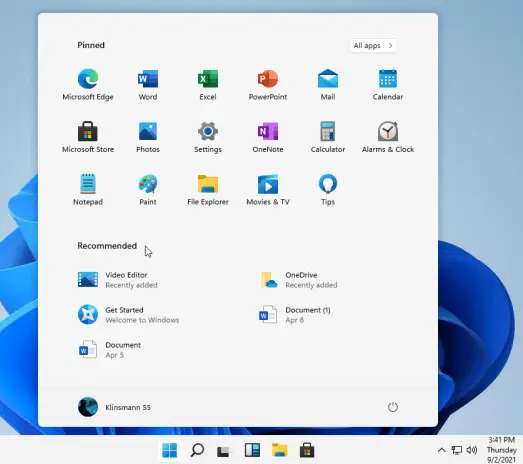Open Document dated Apr 5

tap(110, 350)
